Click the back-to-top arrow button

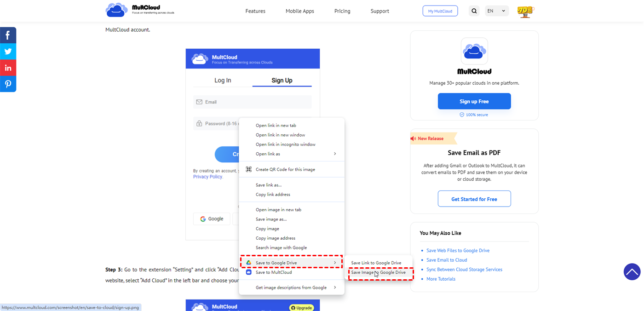click(x=632, y=271)
